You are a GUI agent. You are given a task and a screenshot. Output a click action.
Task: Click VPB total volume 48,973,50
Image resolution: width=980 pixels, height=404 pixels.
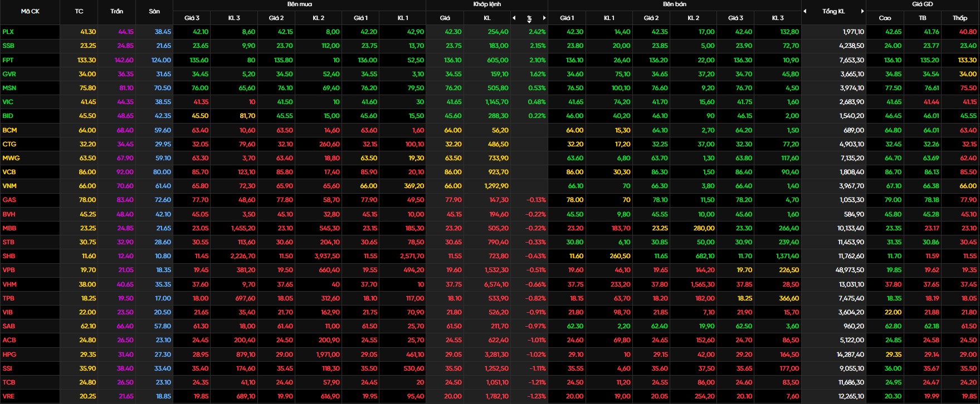[850, 270]
